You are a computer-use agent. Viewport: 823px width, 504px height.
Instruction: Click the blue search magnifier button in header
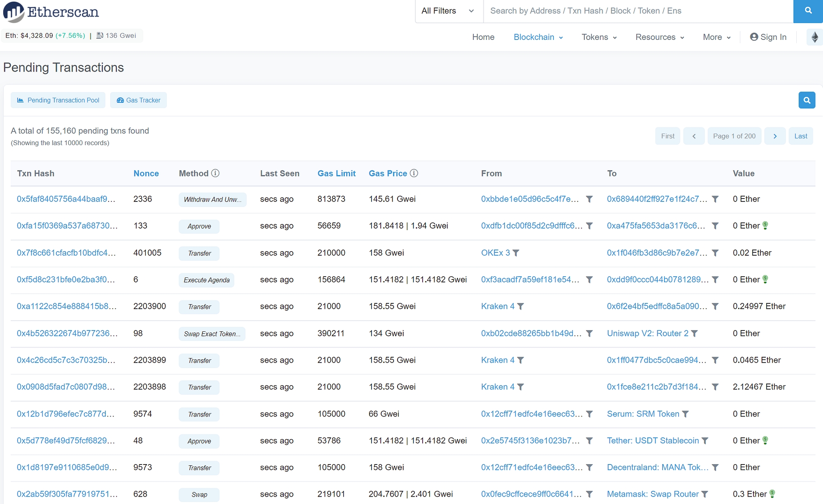pyautogui.click(x=808, y=11)
